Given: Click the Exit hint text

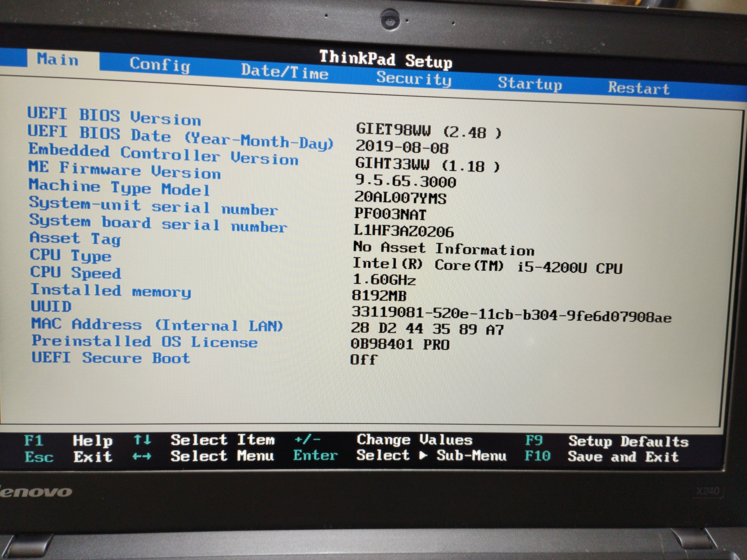Looking at the screenshot, I should pos(93,457).
